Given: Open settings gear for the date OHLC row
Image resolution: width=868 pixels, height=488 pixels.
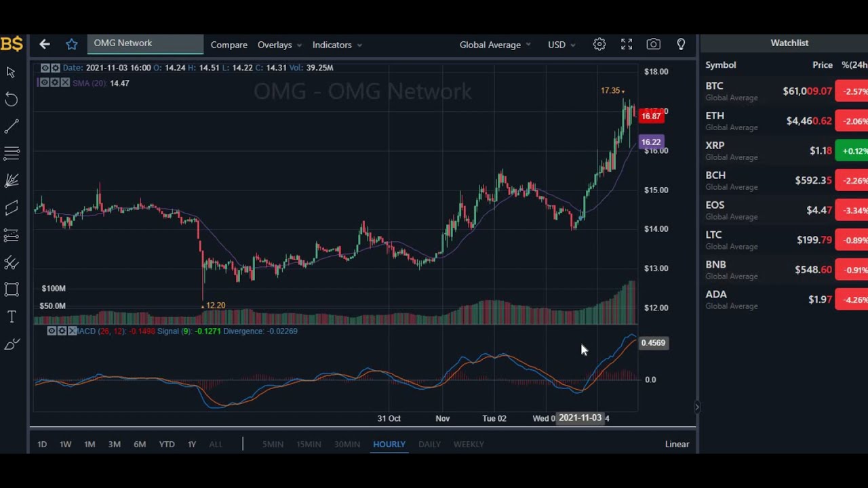Looking at the screenshot, I should tap(56, 68).
